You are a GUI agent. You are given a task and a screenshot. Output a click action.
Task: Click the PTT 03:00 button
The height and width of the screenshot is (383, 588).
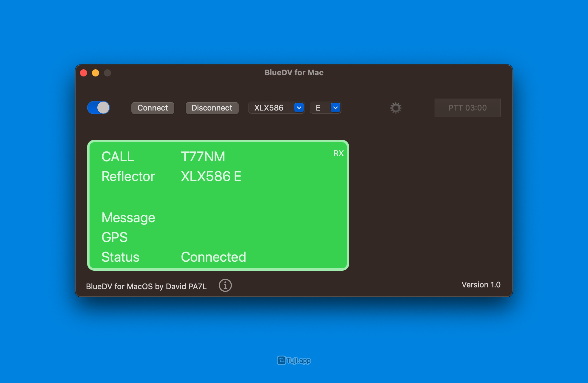tap(467, 108)
